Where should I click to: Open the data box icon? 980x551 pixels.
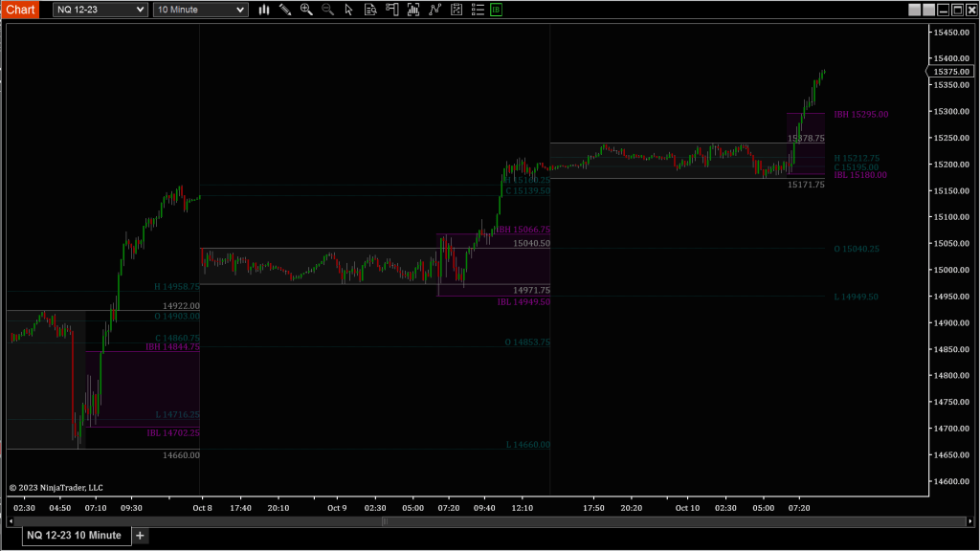370,10
